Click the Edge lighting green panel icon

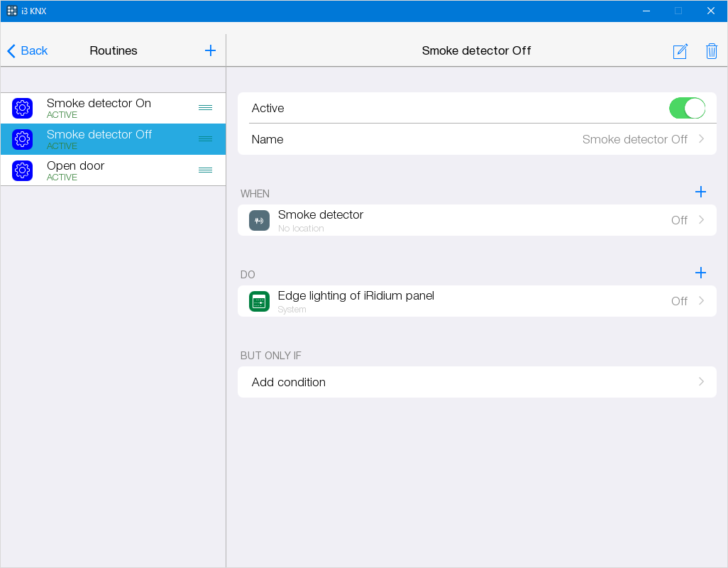pyautogui.click(x=259, y=301)
